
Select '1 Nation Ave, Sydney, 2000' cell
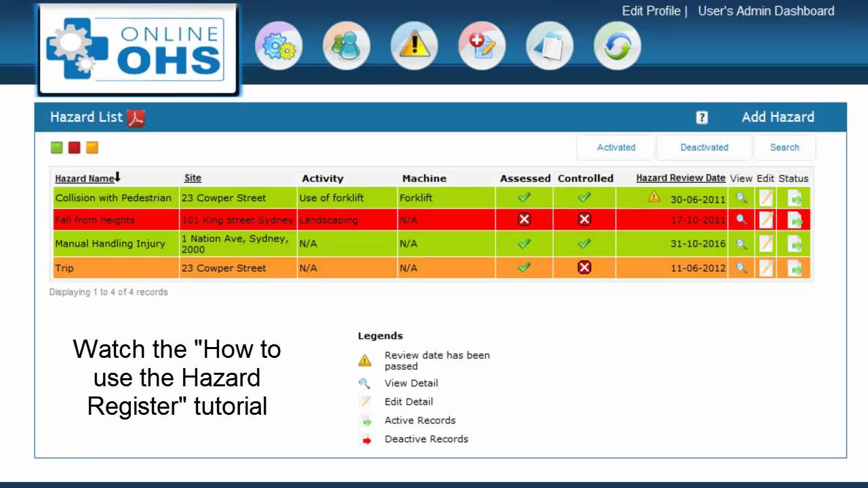click(x=237, y=243)
